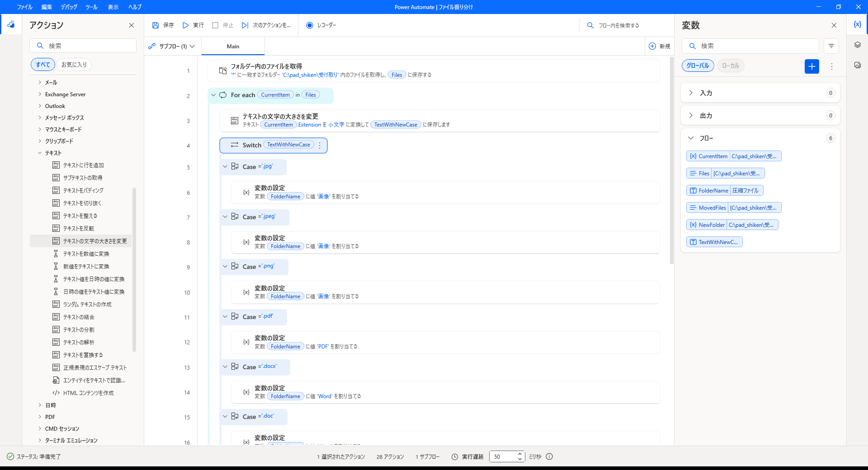Collapse the Case '.pdf' block
868x470 pixels.
point(225,317)
